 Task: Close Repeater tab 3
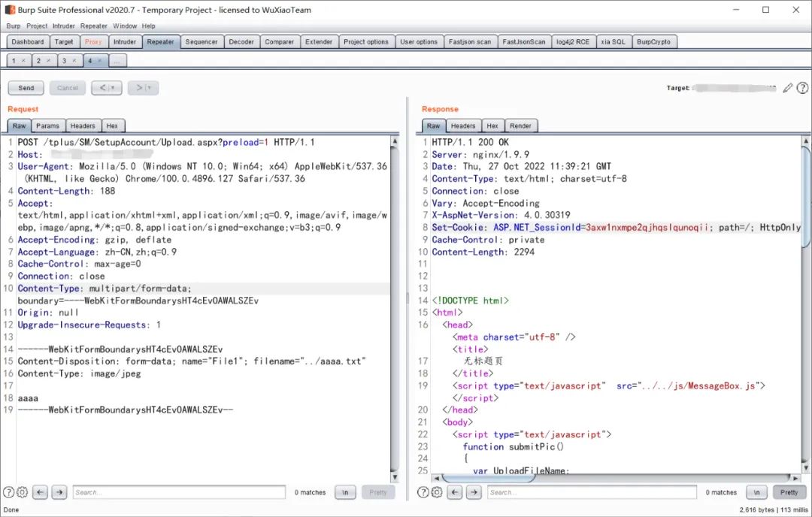pos(74,61)
